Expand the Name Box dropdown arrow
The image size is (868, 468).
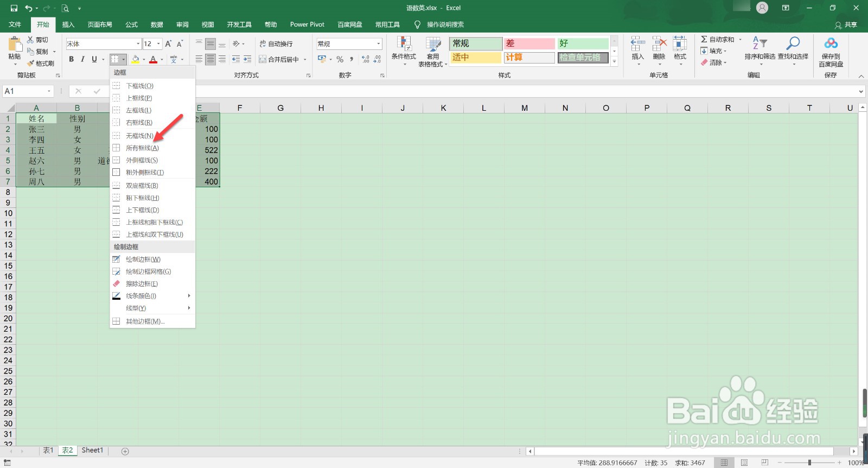coord(49,91)
